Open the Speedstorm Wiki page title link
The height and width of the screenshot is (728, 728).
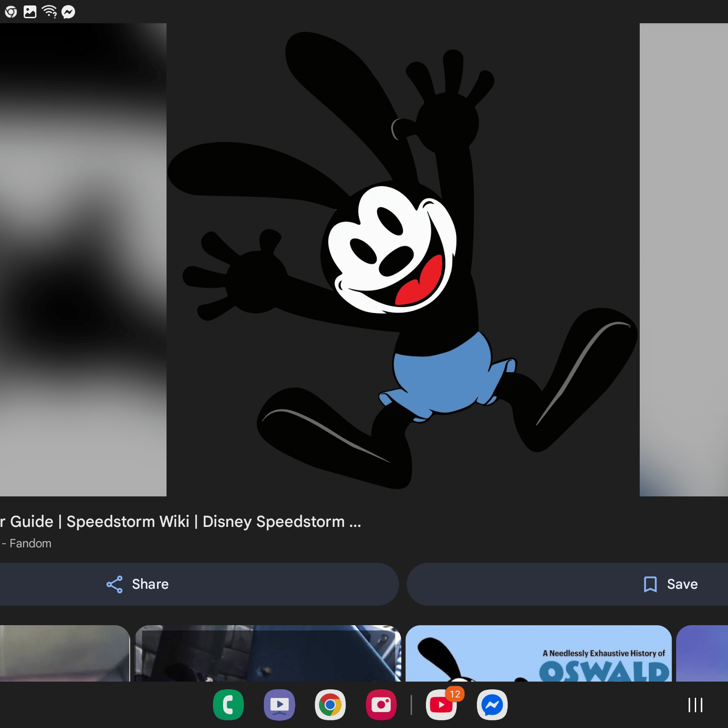coord(181,521)
